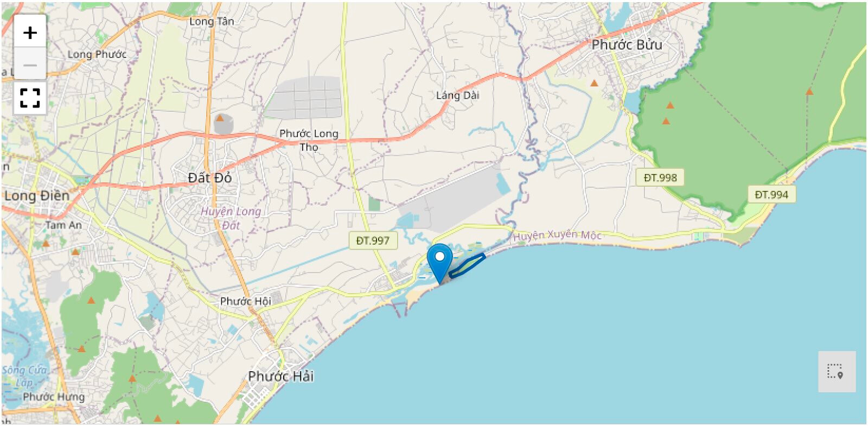
Task: Click the Phước Bửu town label
Action: point(627,44)
